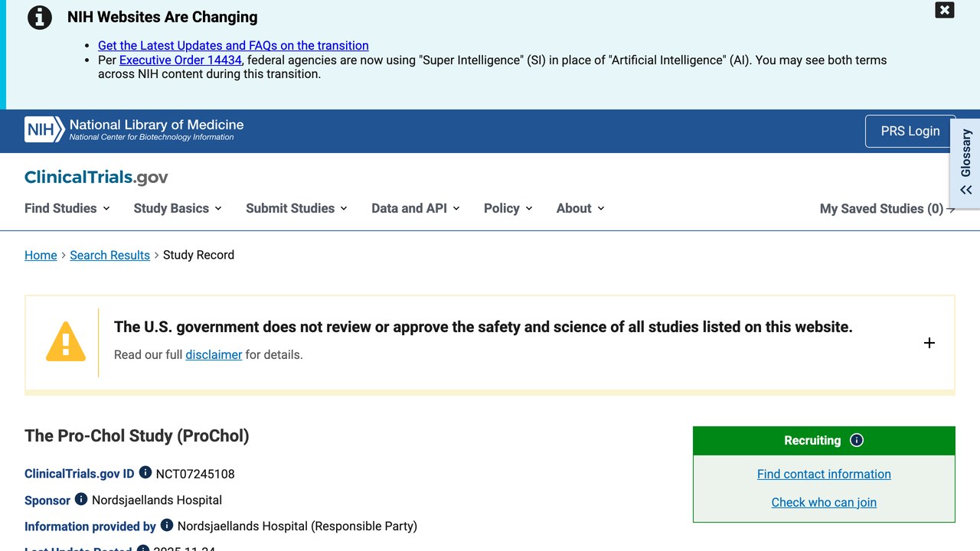Viewport: 980px width, 551px height.
Task: Click the yellow warning triangle icon
Action: (66, 341)
